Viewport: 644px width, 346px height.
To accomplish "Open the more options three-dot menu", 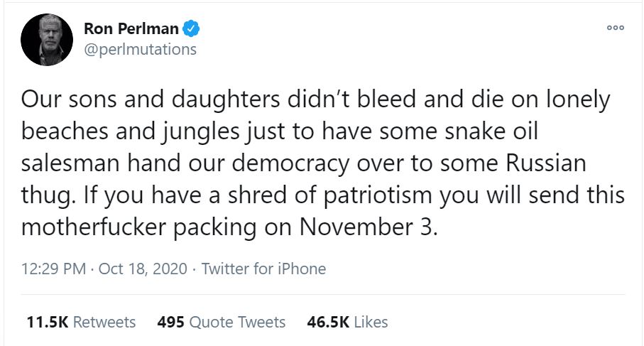I will pyautogui.click(x=615, y=28).
